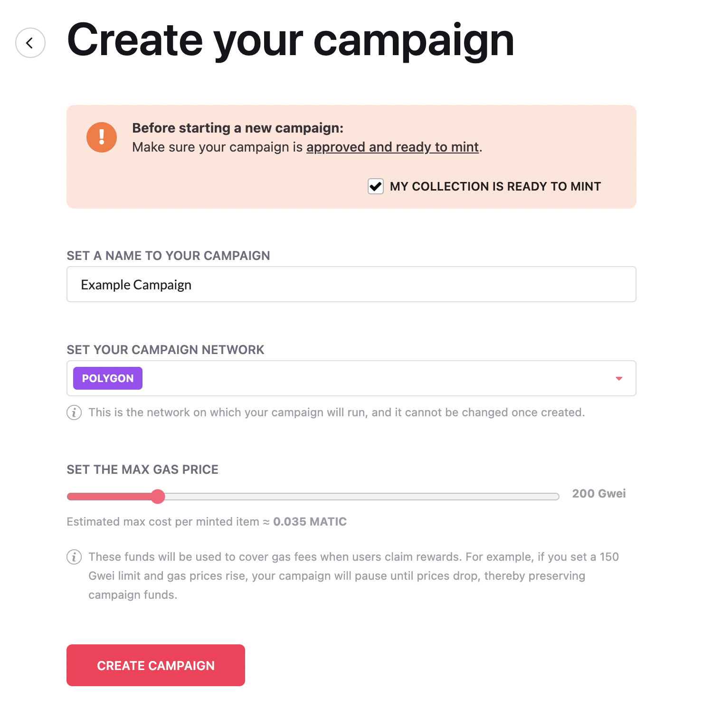Click the network dropdown to change from Polygon

click(x=618, y=378)
